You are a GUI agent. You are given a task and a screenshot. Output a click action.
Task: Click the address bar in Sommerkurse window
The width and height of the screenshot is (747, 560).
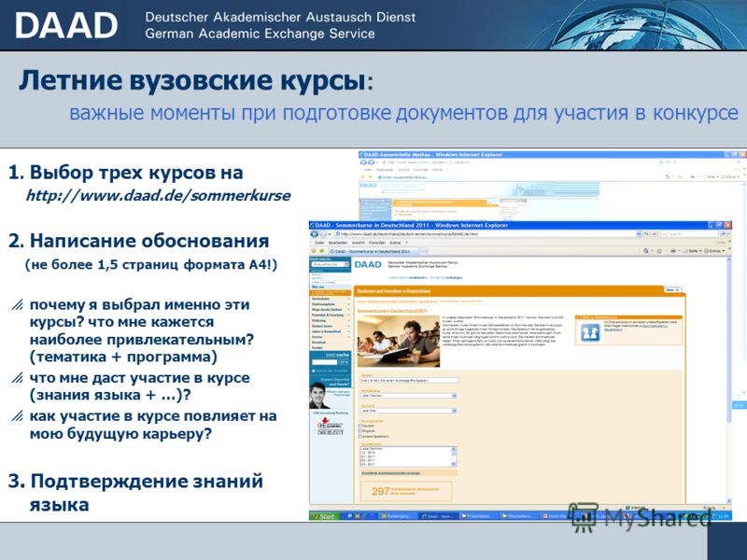[x=487, y=234]
